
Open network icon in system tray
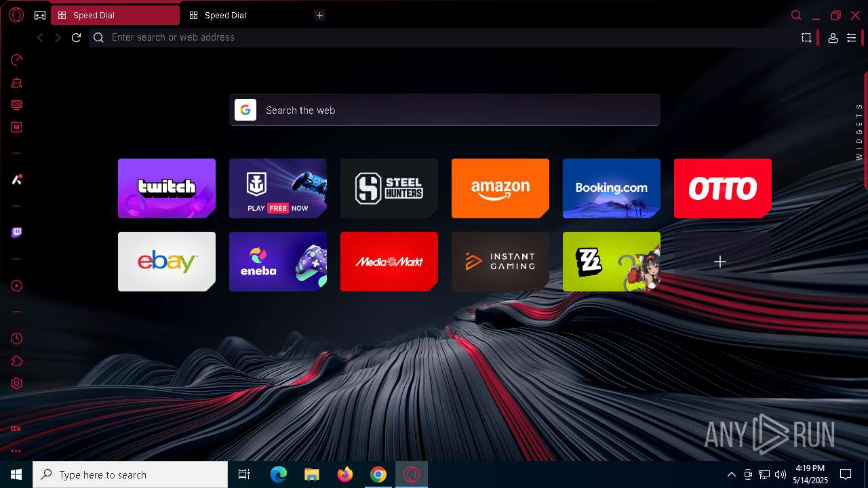coord(764,474)
